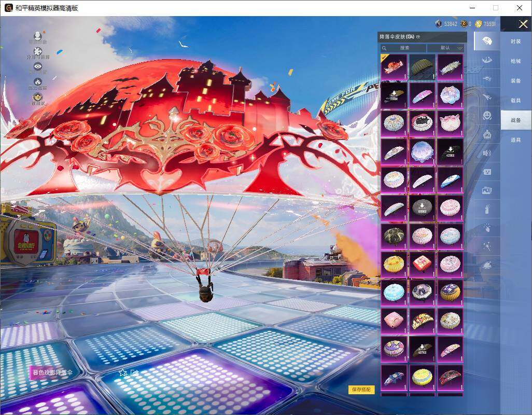Open the voice pack speaker icon
The width and height of the screenshot is (532, 415).
click(x=487, y=153)
